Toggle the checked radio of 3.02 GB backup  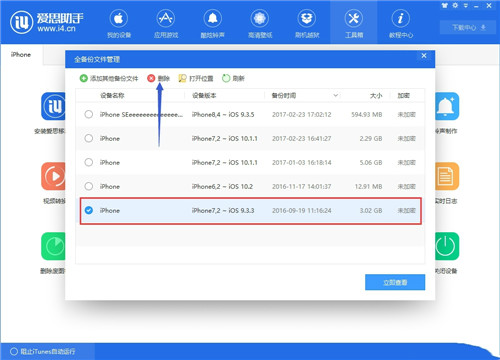click(89, 210)
